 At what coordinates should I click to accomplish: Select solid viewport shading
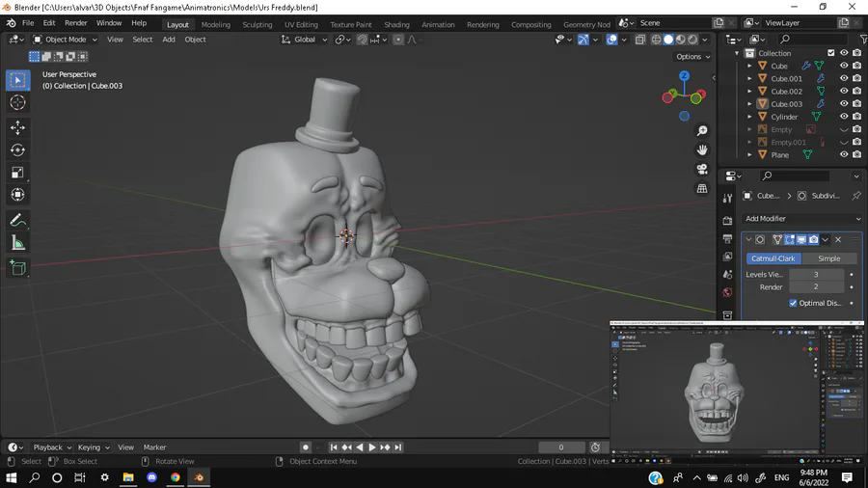pyautogui.click(x=668, y=40)
